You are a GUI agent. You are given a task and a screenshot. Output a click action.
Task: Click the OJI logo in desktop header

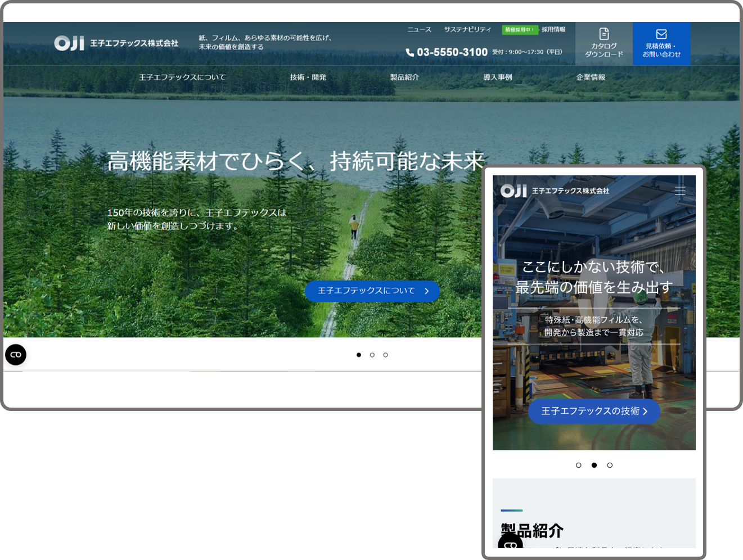[69, 43]
